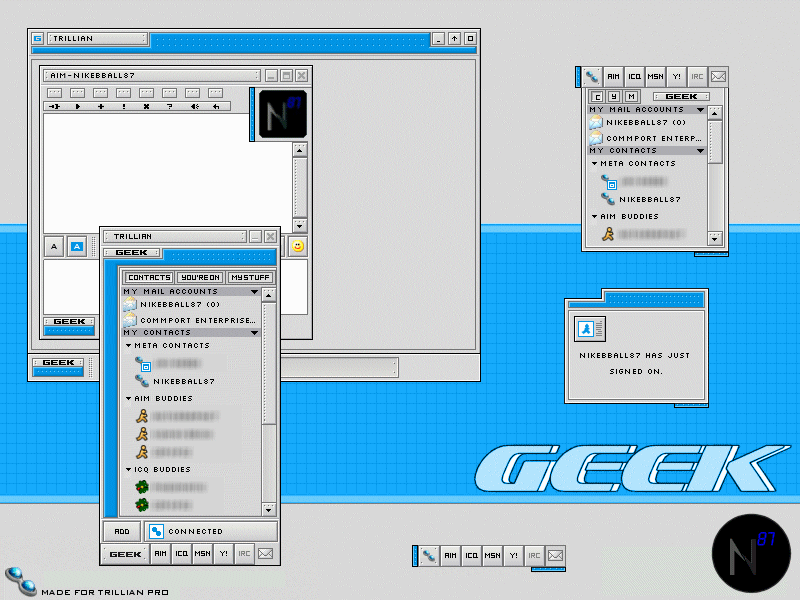Screen dimensions: 800x600
Task: Click the mail icon beside COMMPORT ENTERPRISE in contact list window
Action: 130,320
